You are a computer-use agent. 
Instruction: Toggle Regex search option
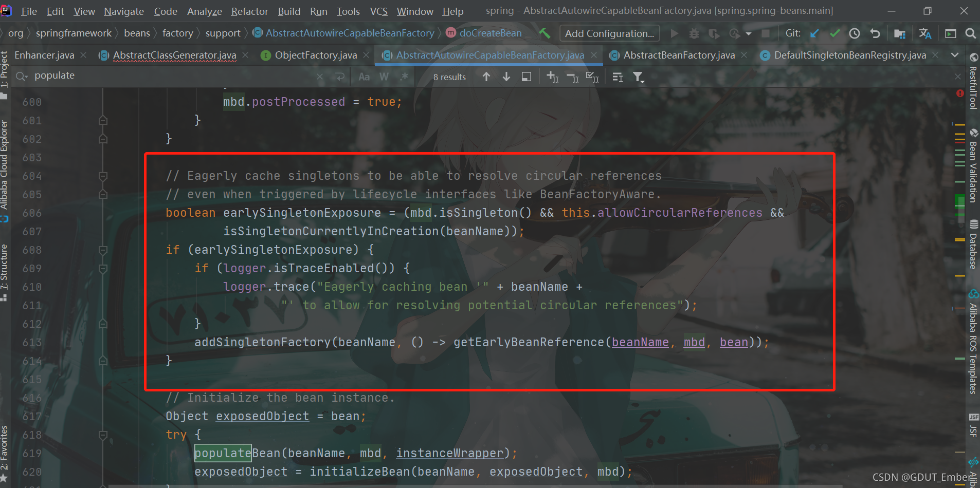(x=405, y=77)
